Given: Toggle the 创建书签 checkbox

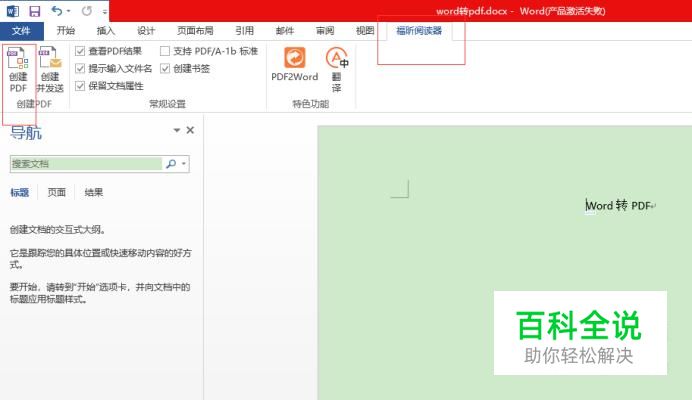Looking at the screenshot, I should tap(165, 68).
